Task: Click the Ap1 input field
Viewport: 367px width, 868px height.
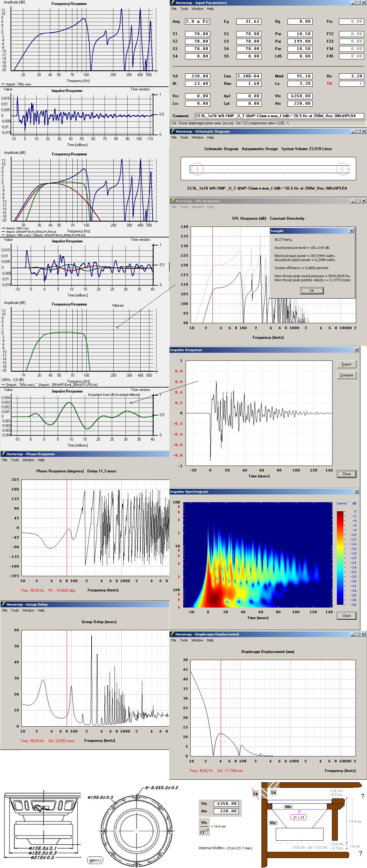Action: point(248,96)
